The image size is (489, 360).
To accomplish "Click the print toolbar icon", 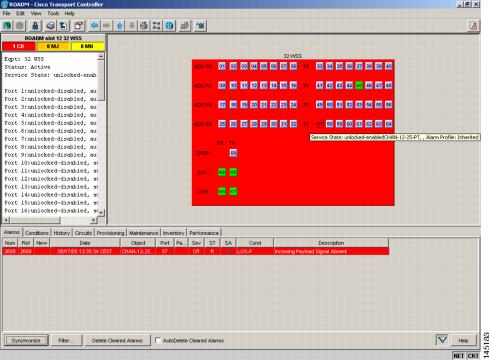I will coord(50,26).
